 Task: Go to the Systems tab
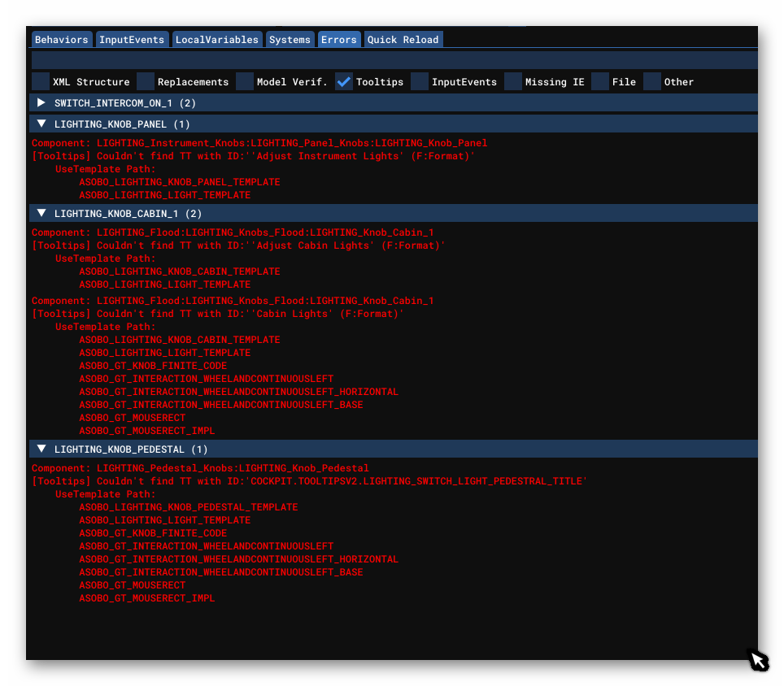point(290,40)
